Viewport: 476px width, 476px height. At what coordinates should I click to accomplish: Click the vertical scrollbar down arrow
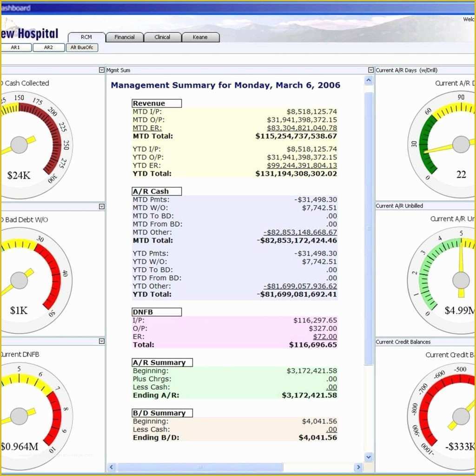point(369,457)
